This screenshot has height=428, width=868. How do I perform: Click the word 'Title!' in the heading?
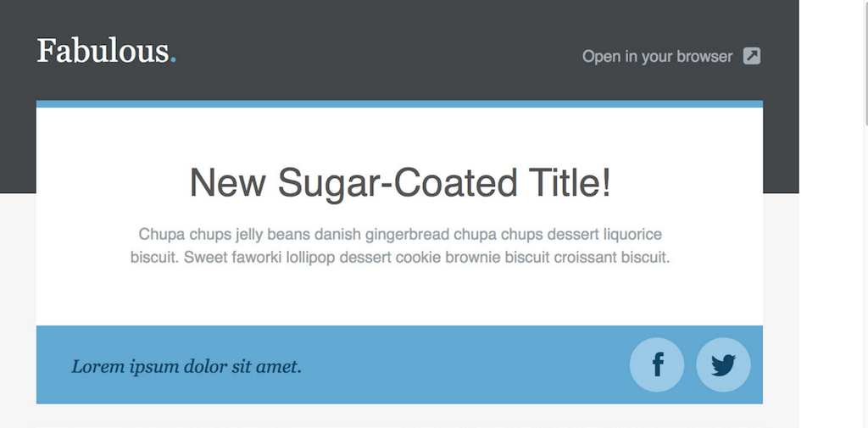tap(570, 183)
